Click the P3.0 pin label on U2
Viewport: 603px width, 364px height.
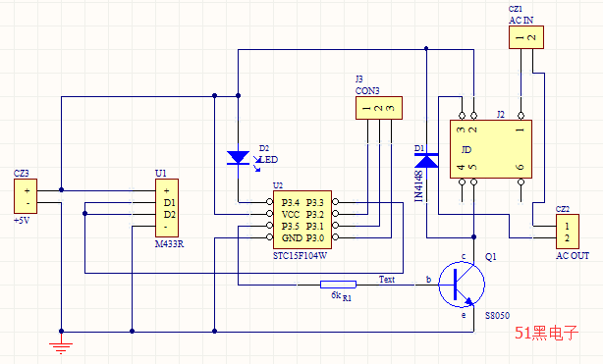click(315, 238)
